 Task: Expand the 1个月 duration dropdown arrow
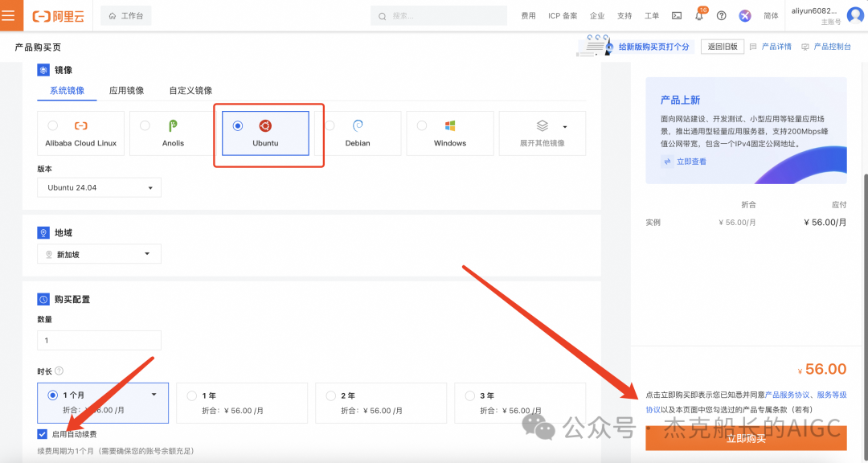pyautogui.click(x=154, y=395)
